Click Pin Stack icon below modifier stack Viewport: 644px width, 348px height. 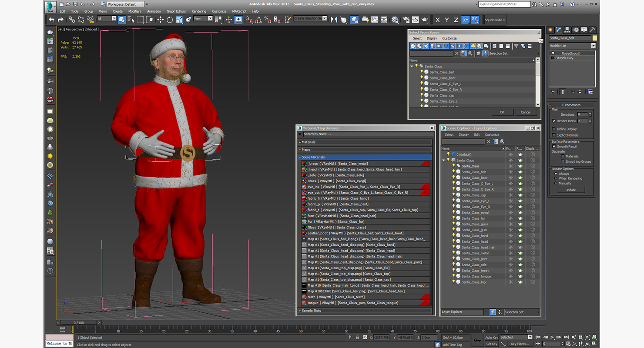pos(553,92)
